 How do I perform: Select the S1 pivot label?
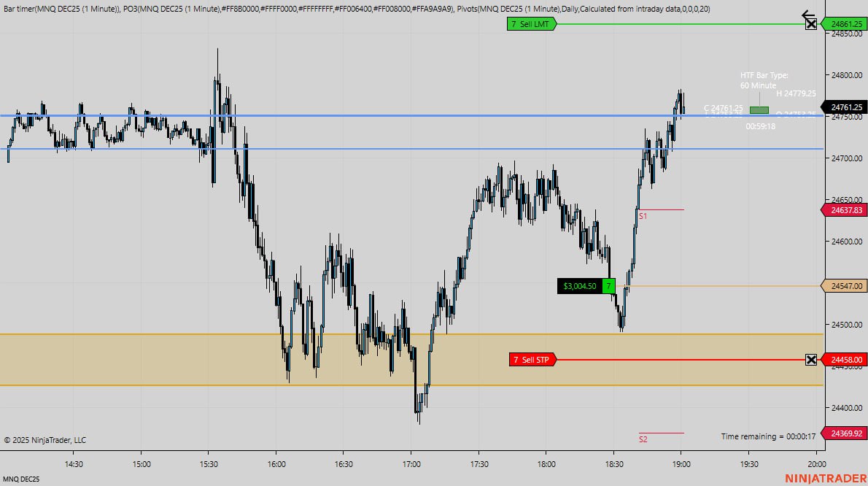(643, 217)
